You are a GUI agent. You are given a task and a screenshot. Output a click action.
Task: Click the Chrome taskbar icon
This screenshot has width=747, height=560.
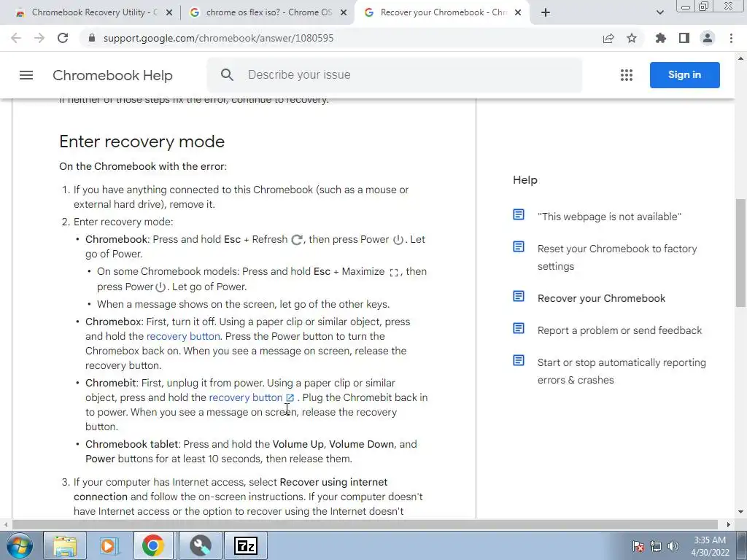(x=152, y=545)
